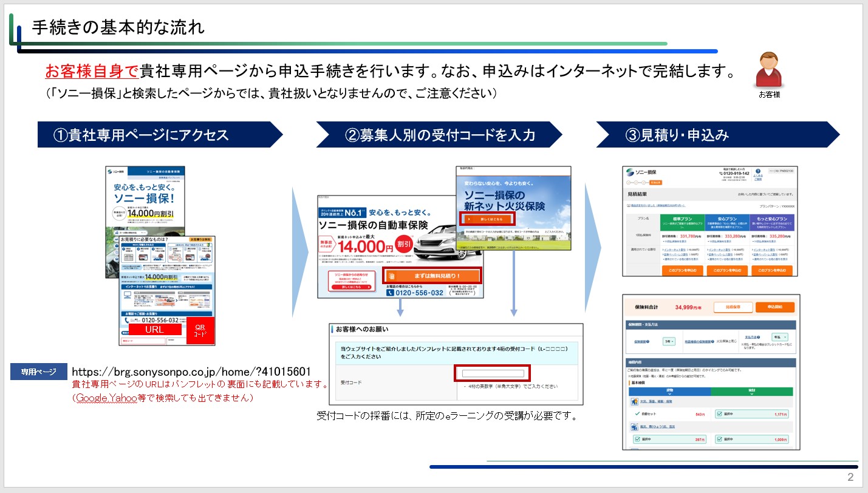
Task: Click the slide page number 2
Action: pyautogui.click(x=850, y=477)
